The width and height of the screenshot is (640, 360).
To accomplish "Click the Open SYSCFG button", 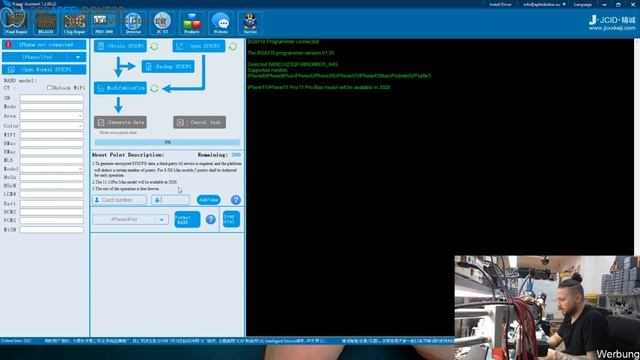I will [199, 46].
